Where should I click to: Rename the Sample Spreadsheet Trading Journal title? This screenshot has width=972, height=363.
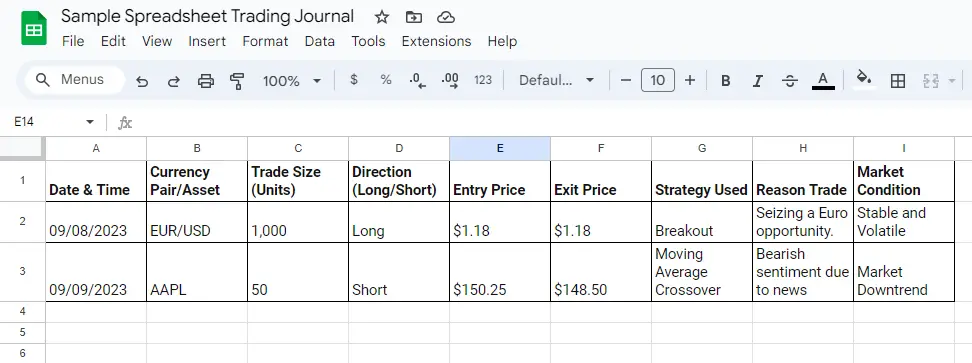(208, 17)
